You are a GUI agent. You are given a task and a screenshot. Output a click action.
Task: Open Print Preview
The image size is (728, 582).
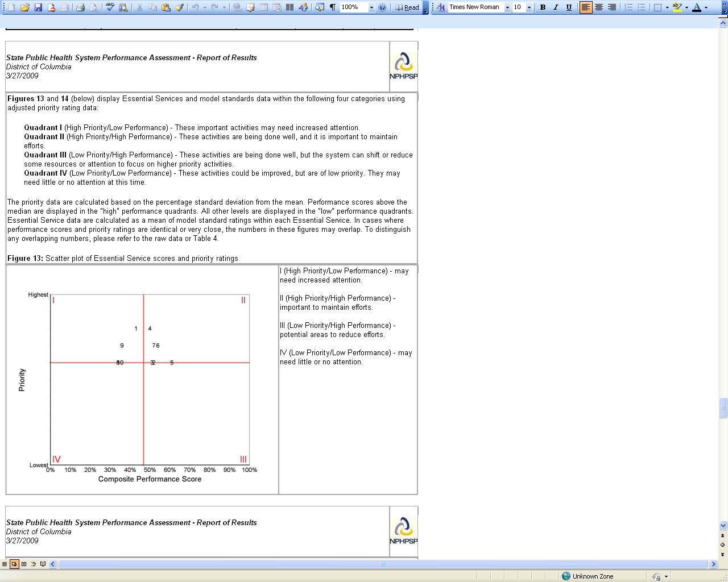(93, 7)
